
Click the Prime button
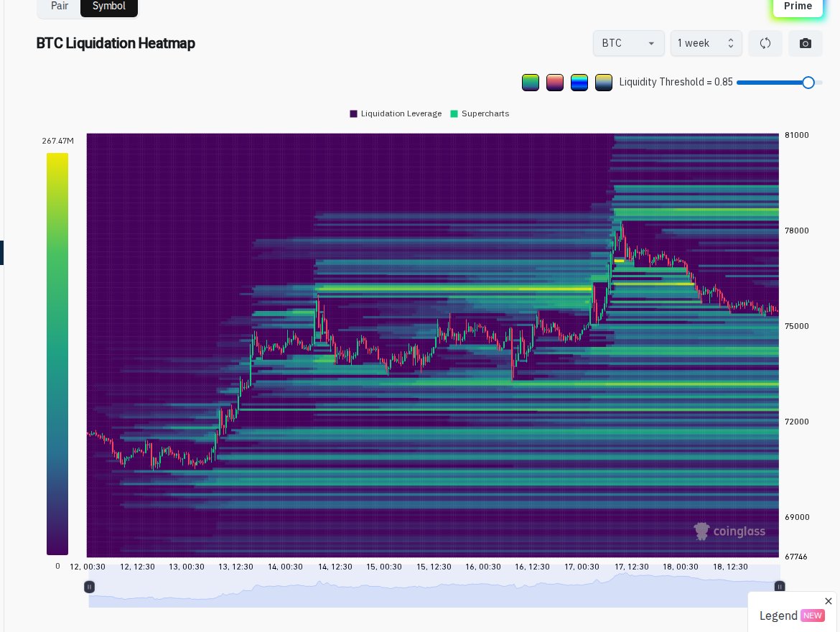798,6
